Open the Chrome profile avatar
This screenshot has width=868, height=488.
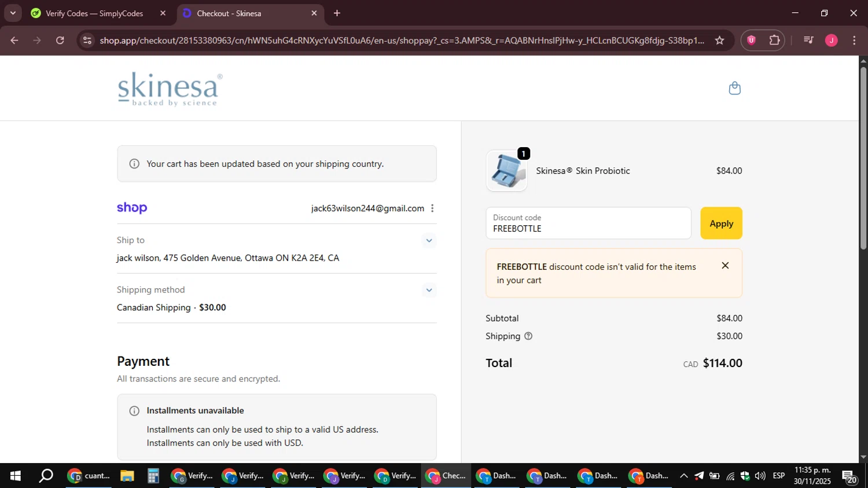(x=831, y=41)
